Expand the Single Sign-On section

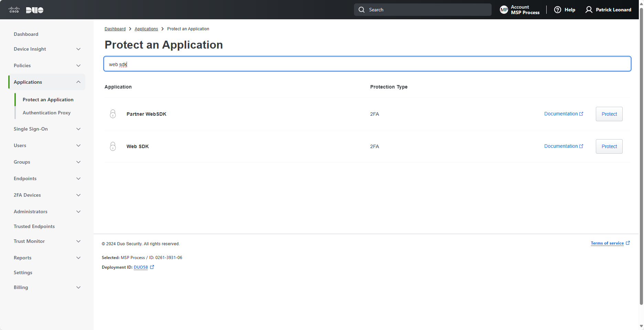78,129
